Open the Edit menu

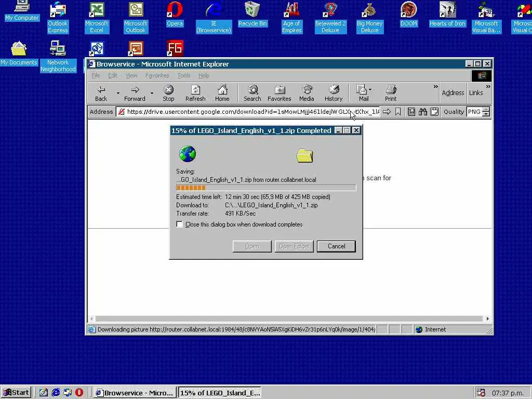(x=113, y=75)
